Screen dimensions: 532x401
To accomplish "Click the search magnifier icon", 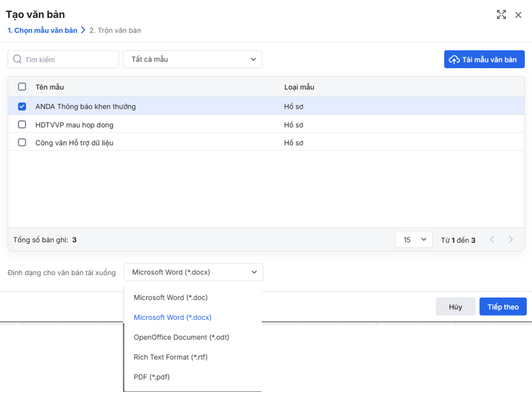I will (x=17, y=60).
